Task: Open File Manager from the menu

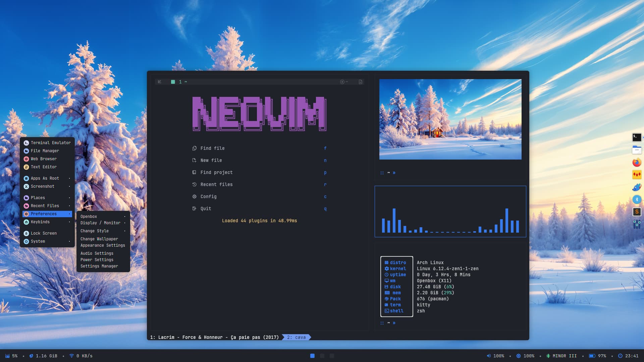Action: tap(47, 151)
